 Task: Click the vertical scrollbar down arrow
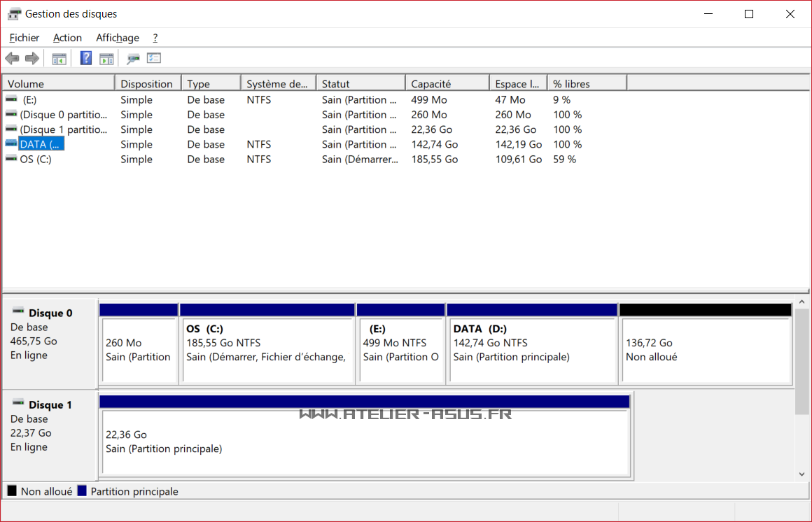click(x=801, y=474)
